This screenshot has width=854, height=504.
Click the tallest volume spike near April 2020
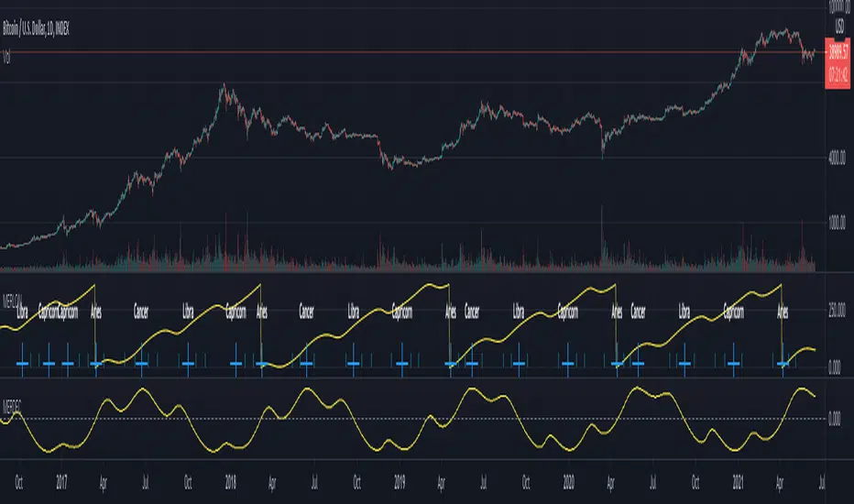(x=602, y=237)
